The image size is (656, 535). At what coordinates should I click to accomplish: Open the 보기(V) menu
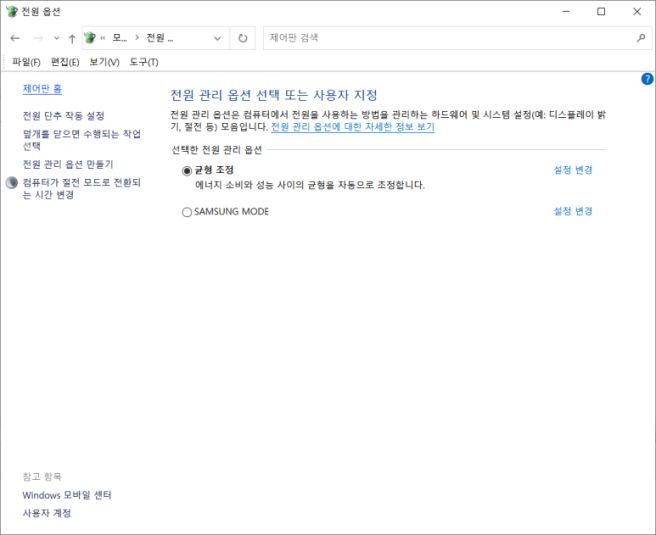click(104, 62)
